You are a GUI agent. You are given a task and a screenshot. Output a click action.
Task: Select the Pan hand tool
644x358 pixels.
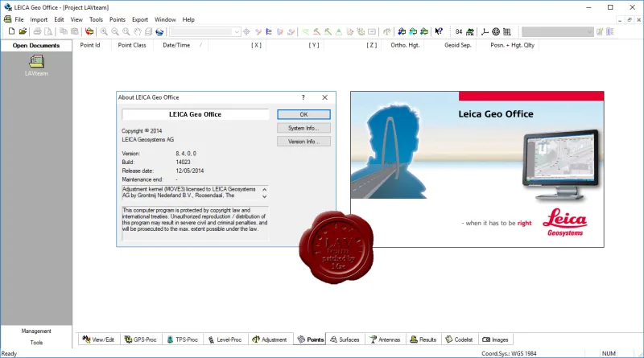point(137,31)
